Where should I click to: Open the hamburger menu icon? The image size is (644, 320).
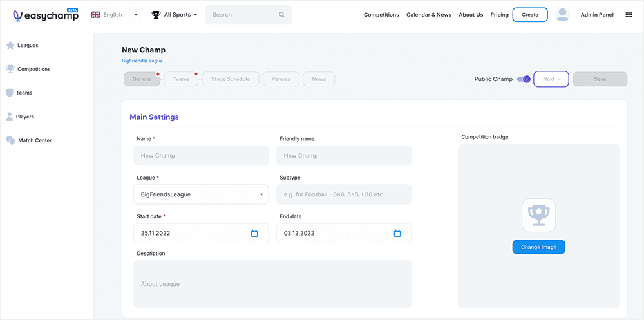[629, 15]
